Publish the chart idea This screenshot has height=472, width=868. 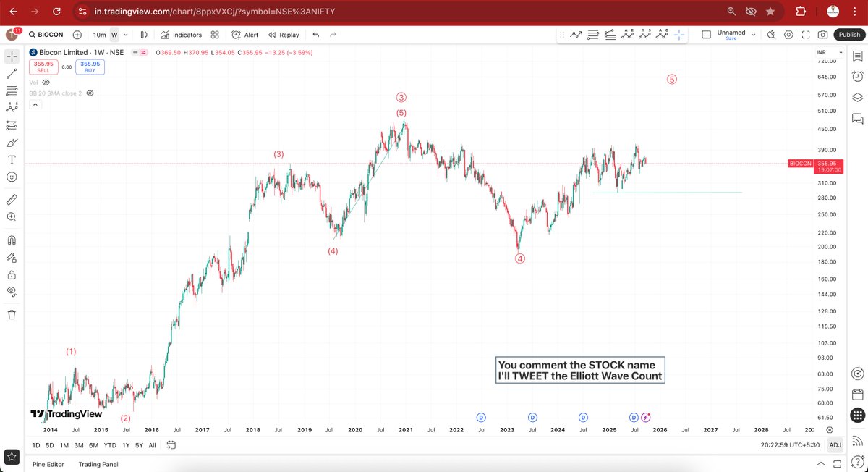click(848, 35)
